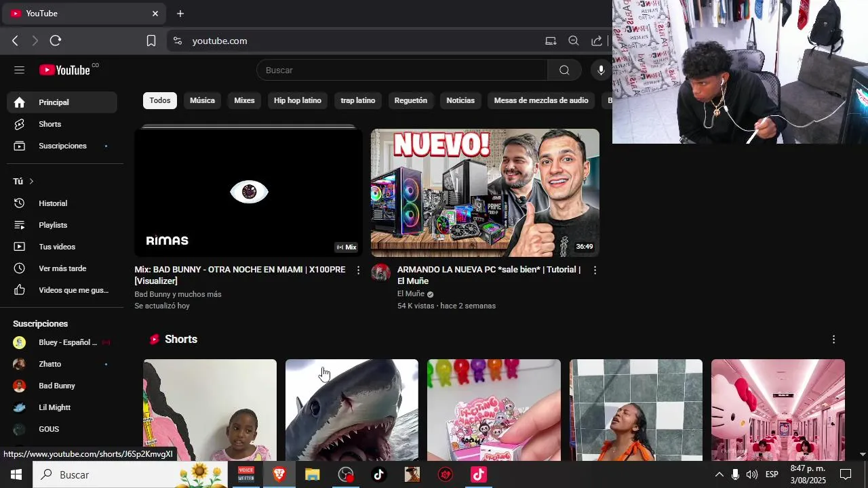The image size is (868, 488).
Task: Go to Principal home section
Action: (62, 102)
